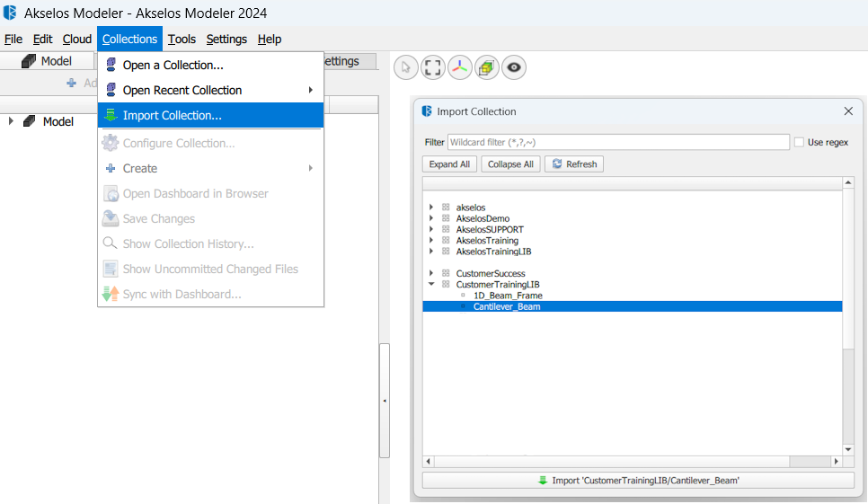
Task: Click the Refresh button
Action: click(x=574, y=164)
